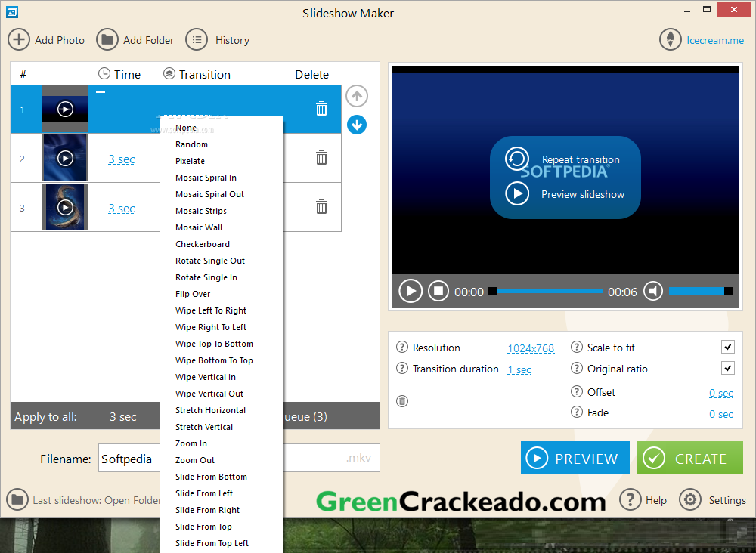Image resolution: width=756 pixels, height=553 pixels.
Task: Click the Icecream.me icon in top right
Action: coord(670,39)
